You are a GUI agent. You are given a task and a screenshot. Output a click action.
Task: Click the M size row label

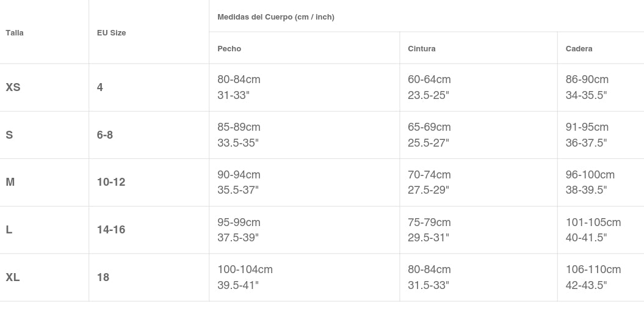[x=10, y=182]
